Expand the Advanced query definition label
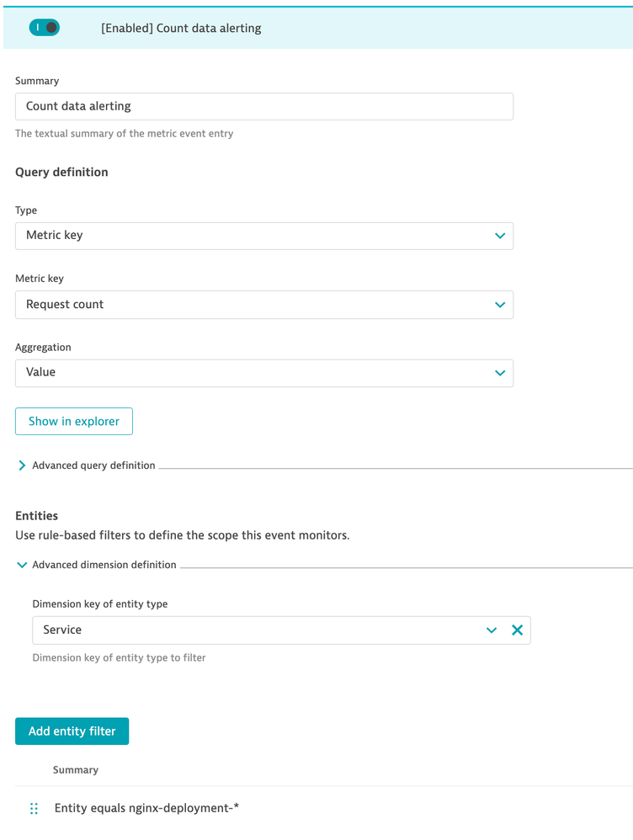This screenshot has width=633, height=840. click(x=93, y=465)
